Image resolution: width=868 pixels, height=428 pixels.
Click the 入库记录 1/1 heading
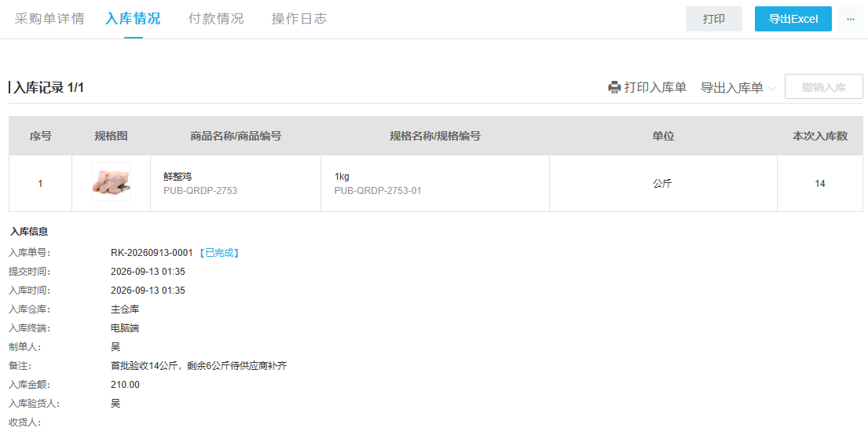coord(48,87)
